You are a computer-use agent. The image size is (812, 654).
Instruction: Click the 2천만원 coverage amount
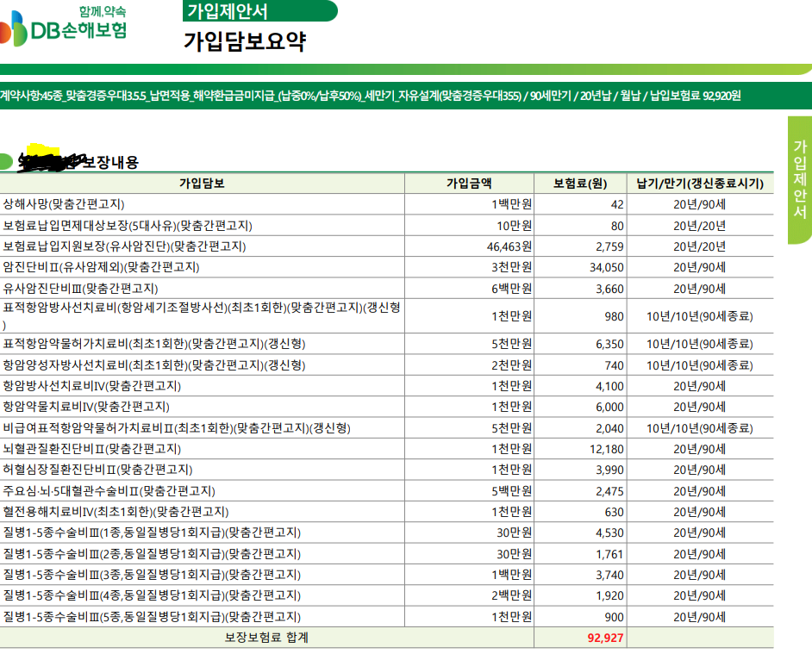512,365
